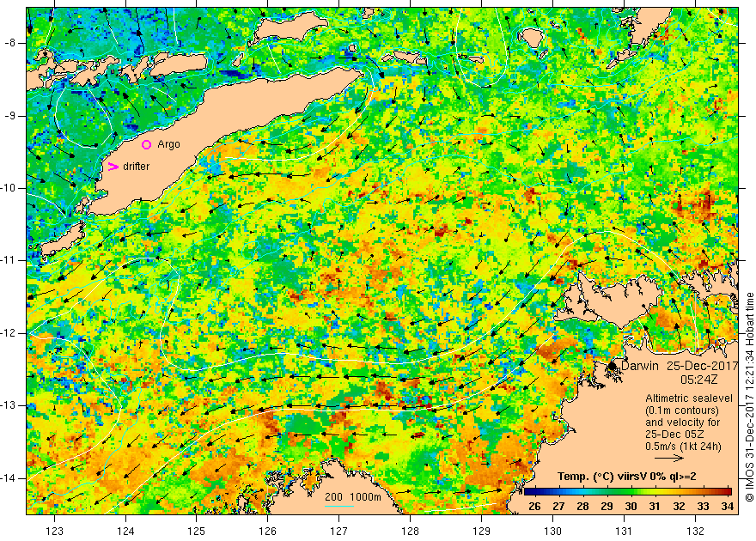Click the latitude axis label -12

9,333
